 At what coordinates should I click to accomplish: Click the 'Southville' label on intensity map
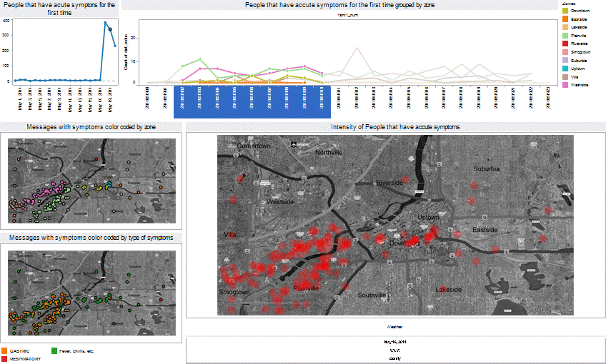372,295
